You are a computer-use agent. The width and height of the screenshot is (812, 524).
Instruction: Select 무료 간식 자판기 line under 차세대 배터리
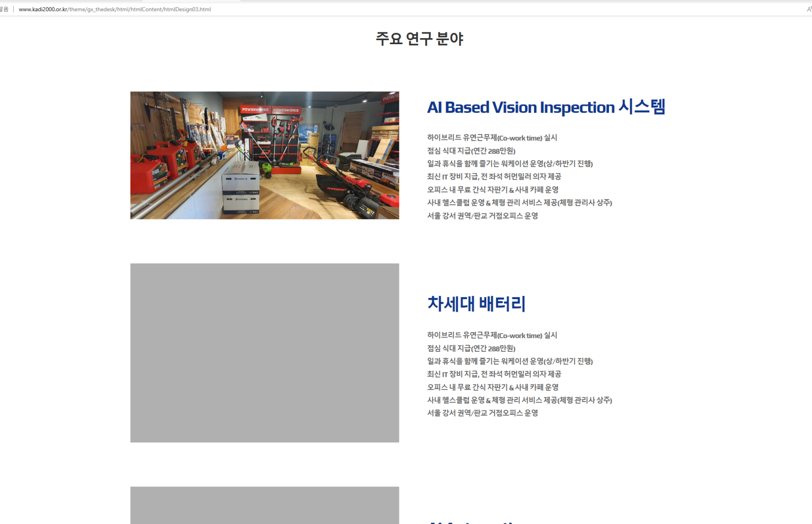click(493, 387)
